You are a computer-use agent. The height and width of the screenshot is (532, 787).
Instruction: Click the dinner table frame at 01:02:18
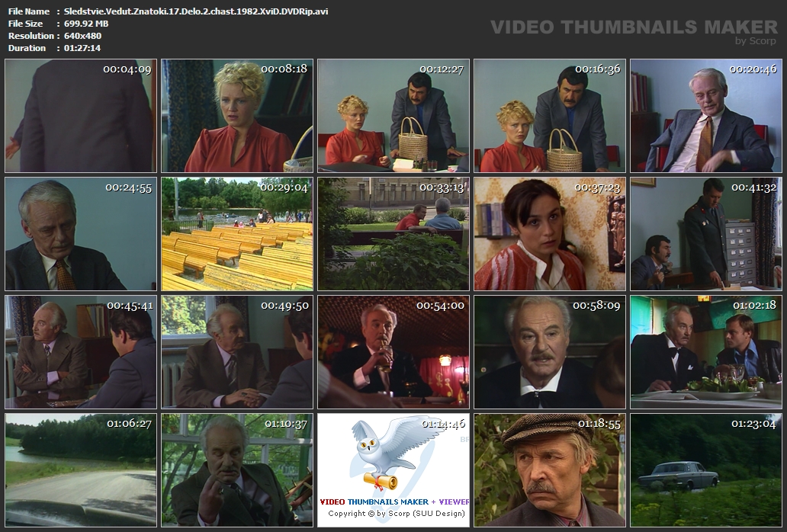[705, 352]
